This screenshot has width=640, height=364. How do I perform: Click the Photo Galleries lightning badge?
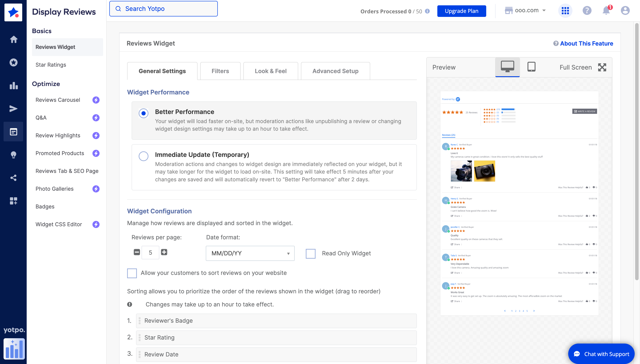click(96, 189)
